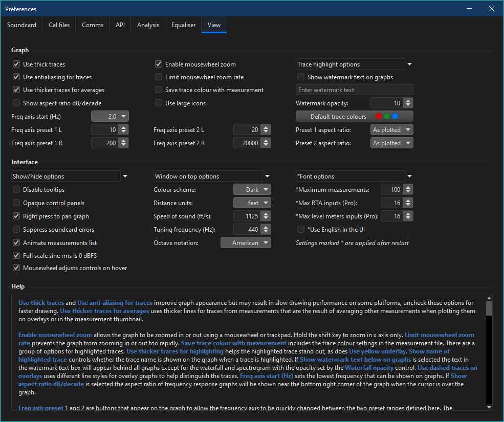Viewport: 504px width, 422px height.
Task: Enable Limit mousewheel zoom rate
Action: 159,77
